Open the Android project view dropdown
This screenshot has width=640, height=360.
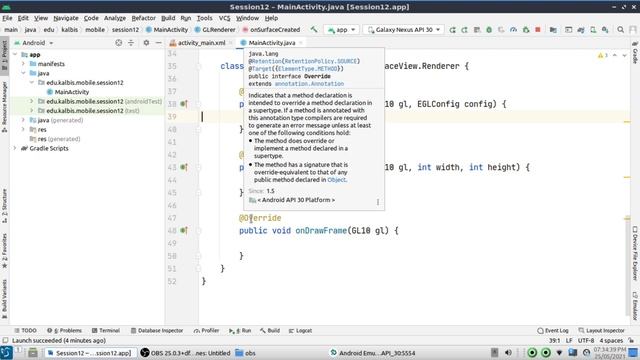[34, 43]
